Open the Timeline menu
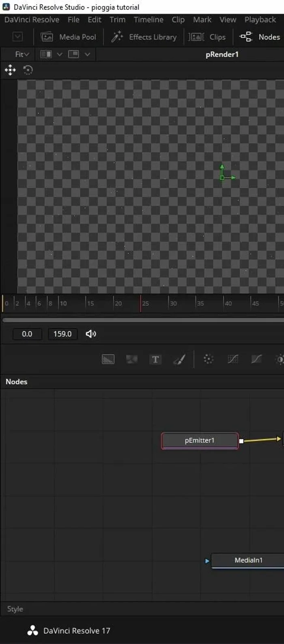284x644 pixels. click(x=148, y=19)
